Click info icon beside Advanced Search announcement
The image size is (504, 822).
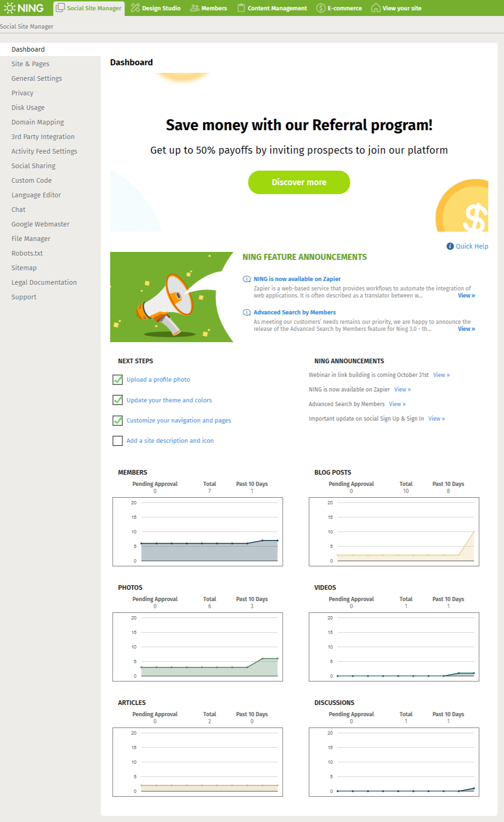point(247,313)
